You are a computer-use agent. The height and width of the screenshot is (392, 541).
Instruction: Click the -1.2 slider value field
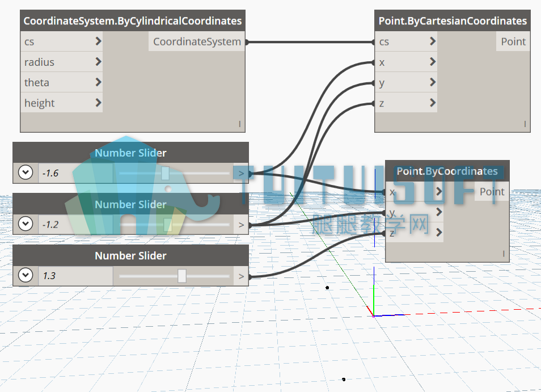[75, 224]
